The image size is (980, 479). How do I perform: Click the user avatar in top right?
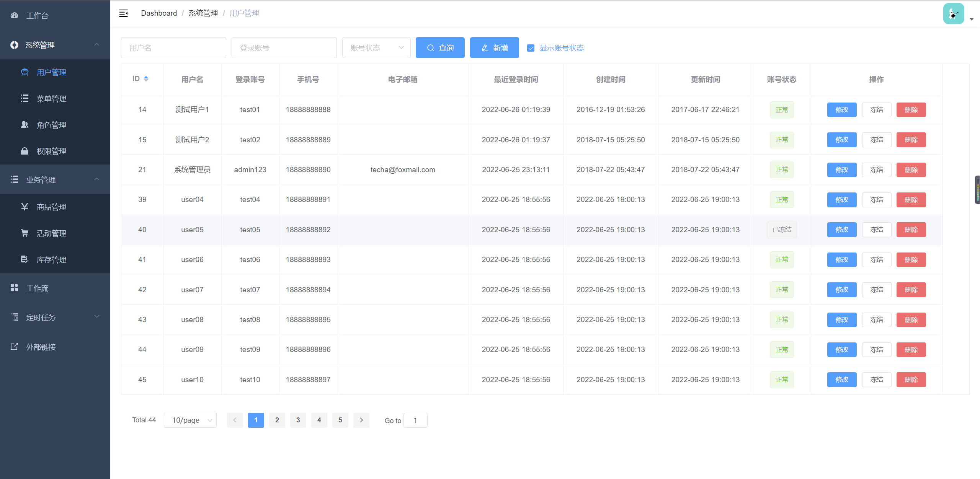pyautogui.click(x=953, y=14)
